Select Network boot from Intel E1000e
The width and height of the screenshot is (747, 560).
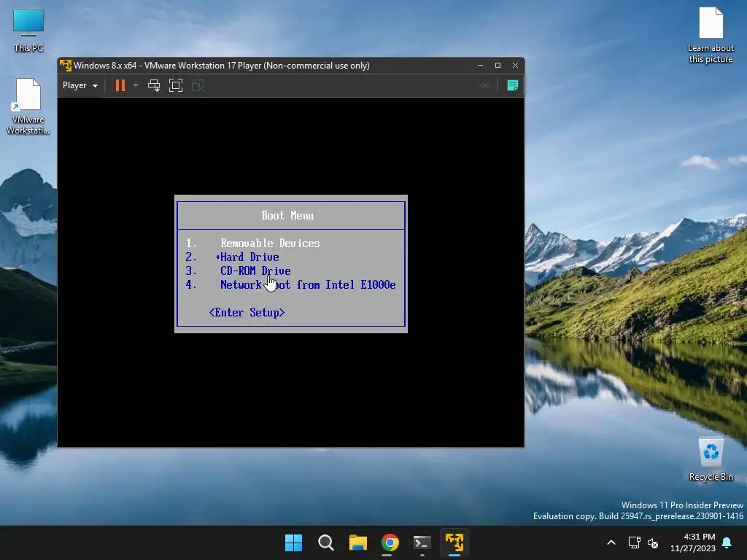coord(308,285)
